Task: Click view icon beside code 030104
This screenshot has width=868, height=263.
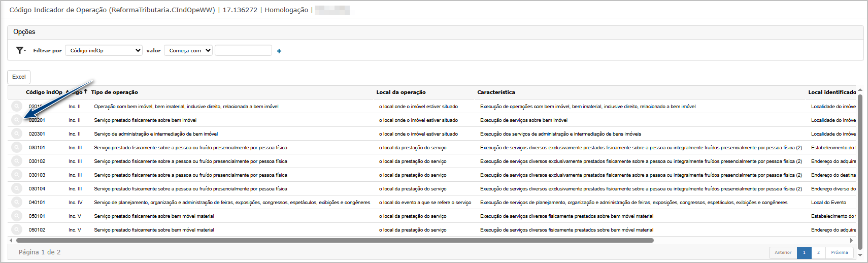Action: click(17, 188)
